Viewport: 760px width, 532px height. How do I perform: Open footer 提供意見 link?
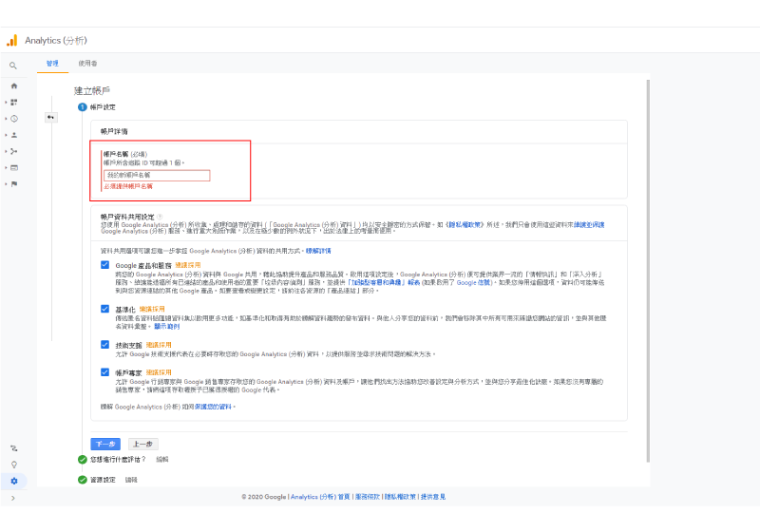coord(433,497)
